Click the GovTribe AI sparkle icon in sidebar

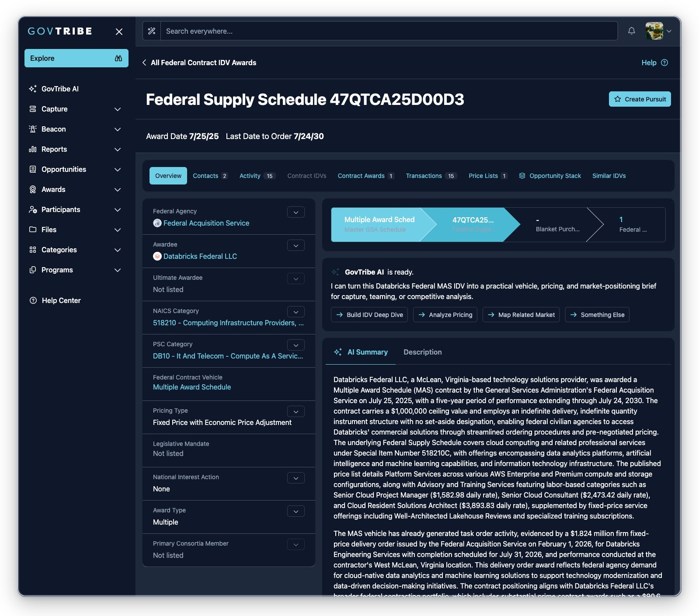point(33,89)
